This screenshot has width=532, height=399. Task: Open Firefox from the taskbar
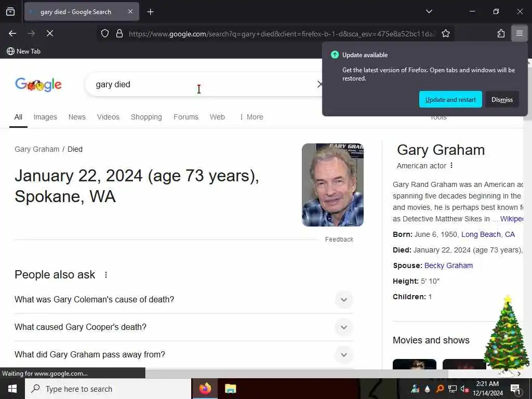pos(205,389)
